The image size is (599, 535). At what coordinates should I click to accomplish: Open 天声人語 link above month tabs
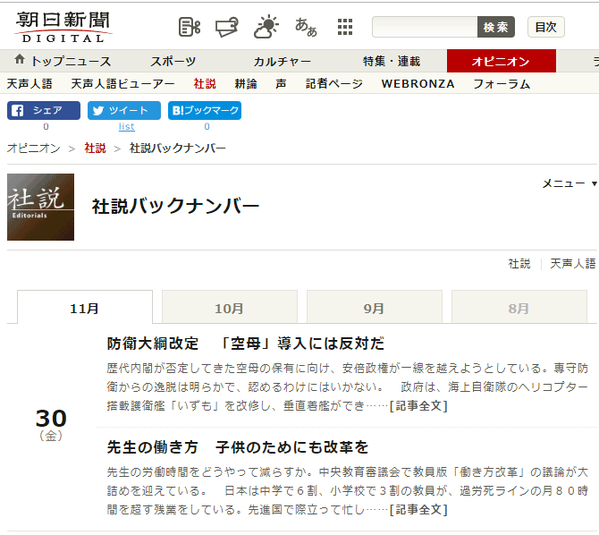[573, 264]
